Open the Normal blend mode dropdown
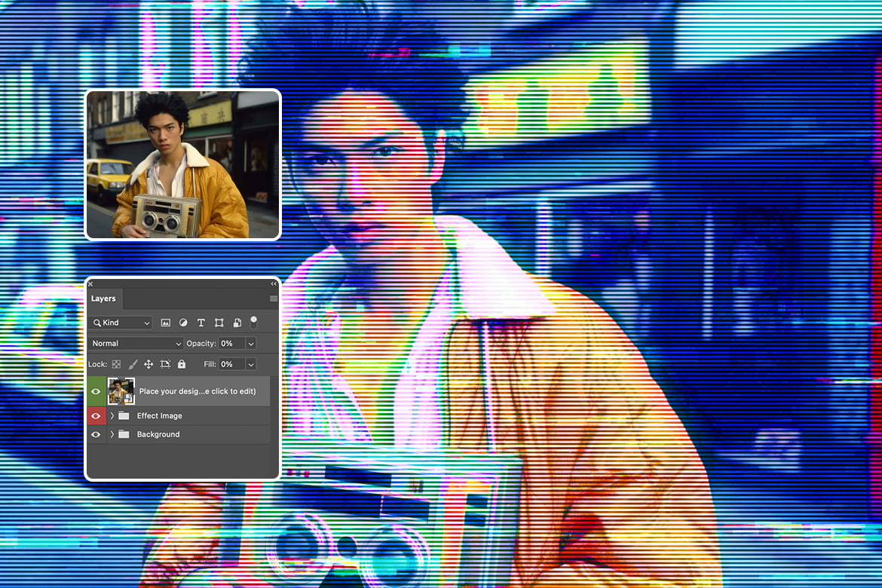Viewport: 882px width, 588px height. pyautogui.click(x=136, y=343)
